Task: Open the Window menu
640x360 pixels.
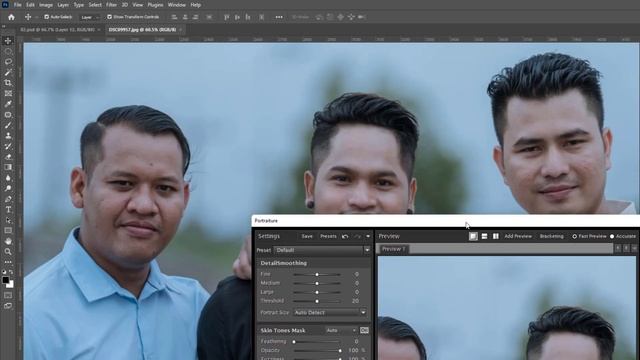Action: coord(177,5)
